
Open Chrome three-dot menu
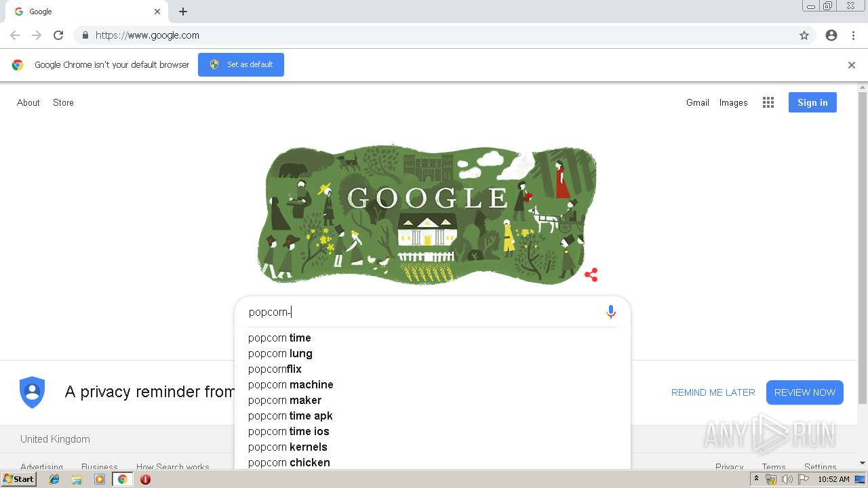[x=853, y=35]
